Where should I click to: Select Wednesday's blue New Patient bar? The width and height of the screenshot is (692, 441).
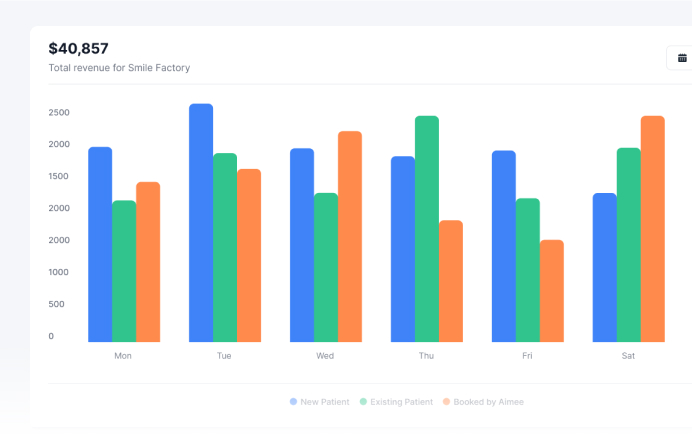(302, 245)
